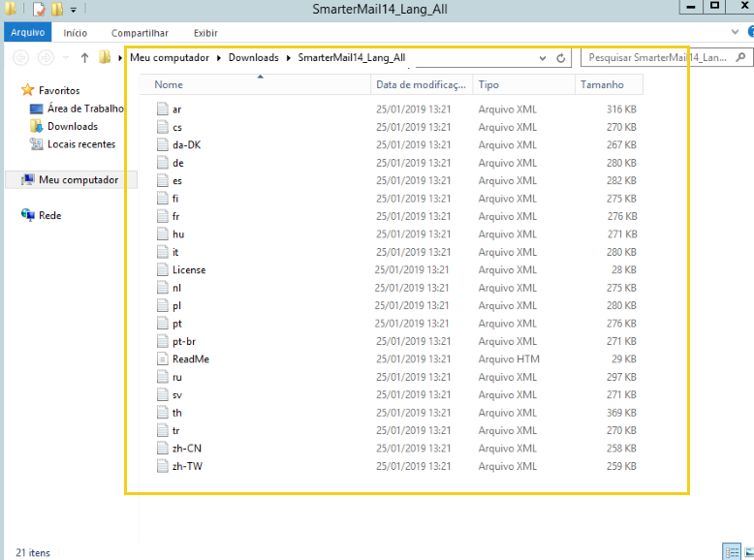The width and height of the screenshot is (754, 560).
Task: Switch to the Início tab
Action: coord(75,33)
